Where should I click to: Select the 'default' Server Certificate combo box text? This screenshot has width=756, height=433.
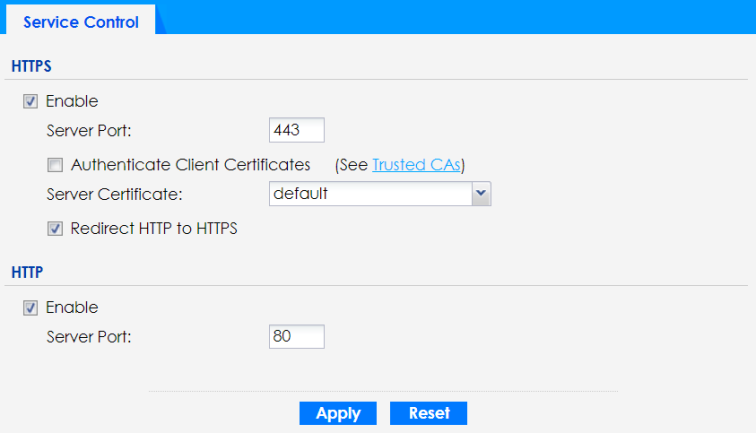368,194
